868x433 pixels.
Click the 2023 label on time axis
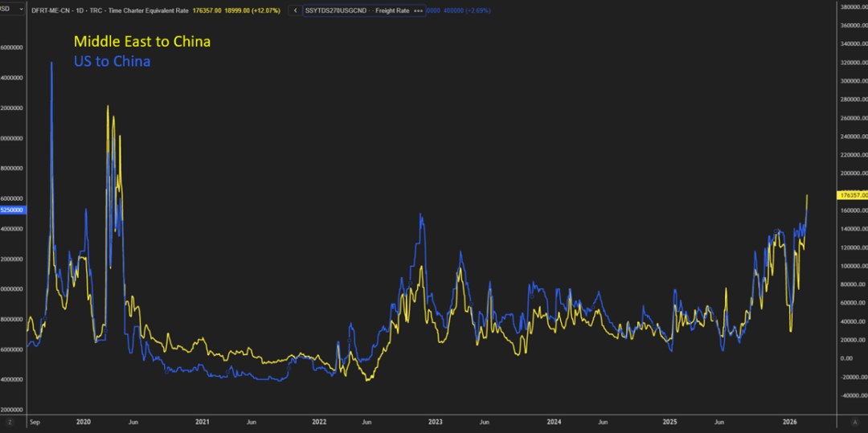(x=436, y=421)
